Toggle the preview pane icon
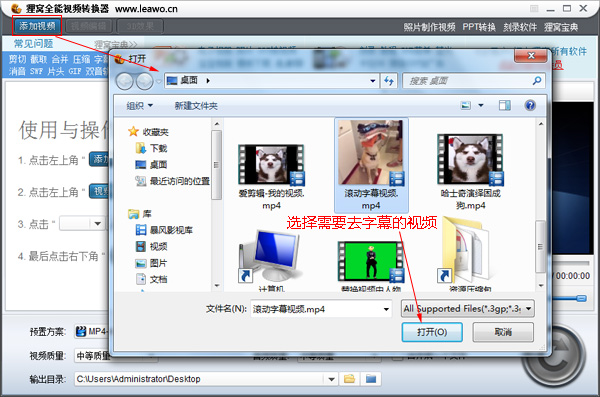Viewport: 600px width, 397px height. pyautogui.click(x=505, y=105)
